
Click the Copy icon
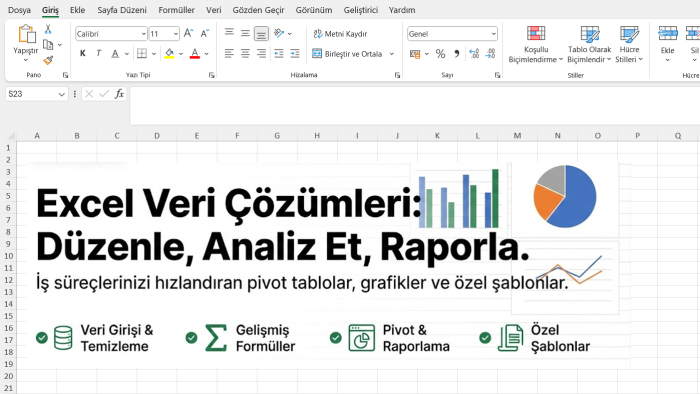[x=48, y=45]
